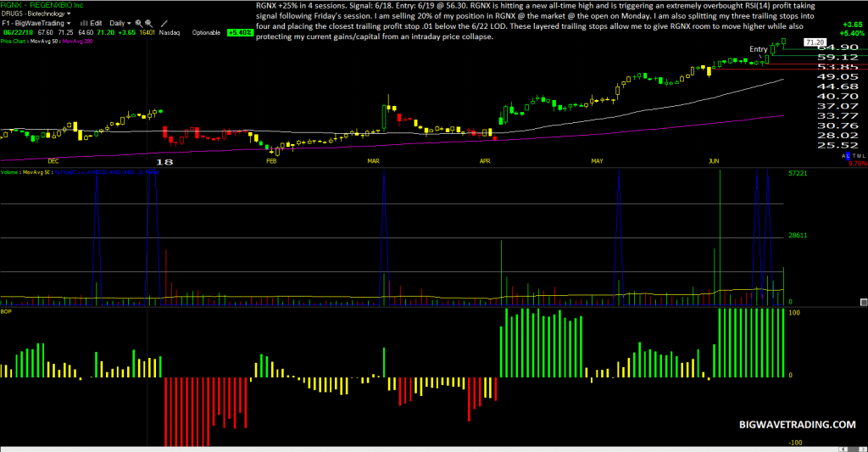Screen dimensions: 868x452
Task: Click the +3.65 net change in data row
Action: pos(127,33)
